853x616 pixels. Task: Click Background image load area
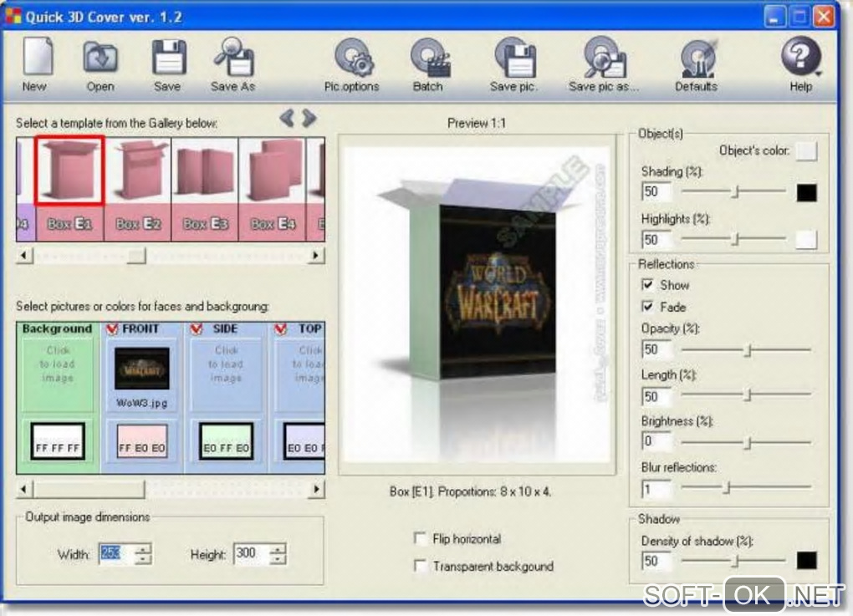pyautogui.click(x=58, y=374)
